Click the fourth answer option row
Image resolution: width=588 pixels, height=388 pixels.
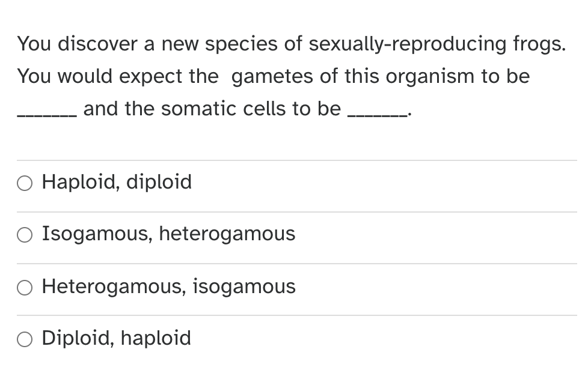[240, 339]
